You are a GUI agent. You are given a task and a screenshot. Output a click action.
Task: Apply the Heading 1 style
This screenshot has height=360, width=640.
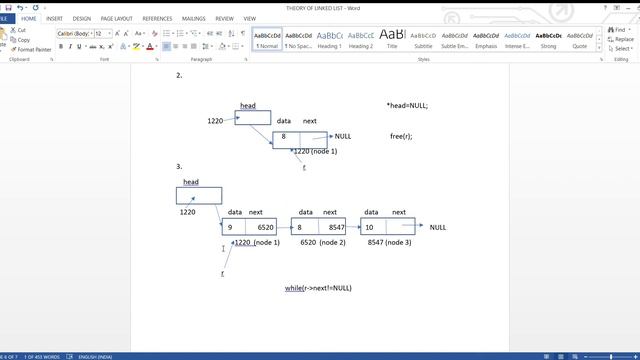click(329, 40)
